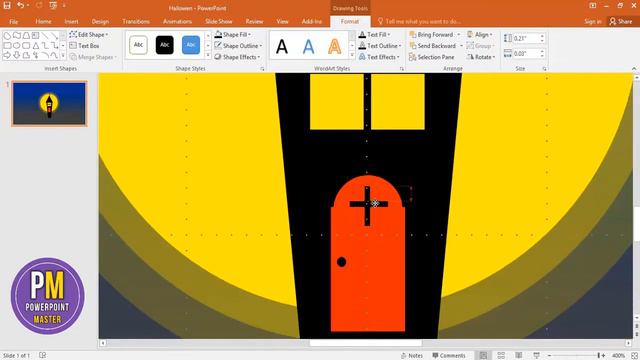The width and height of the screenshot is (640, 360).
Task: Switch to Reading view
Action: click(x=519, y=356)
